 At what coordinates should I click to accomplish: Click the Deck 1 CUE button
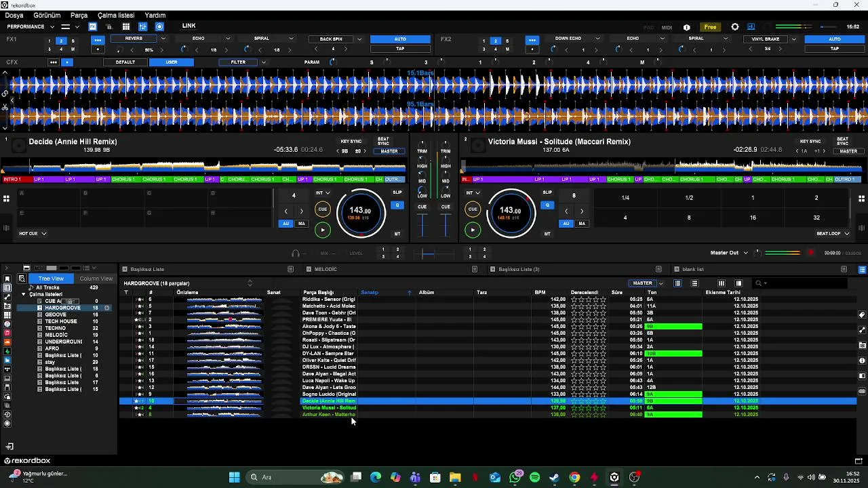click(x=323, y=209)
